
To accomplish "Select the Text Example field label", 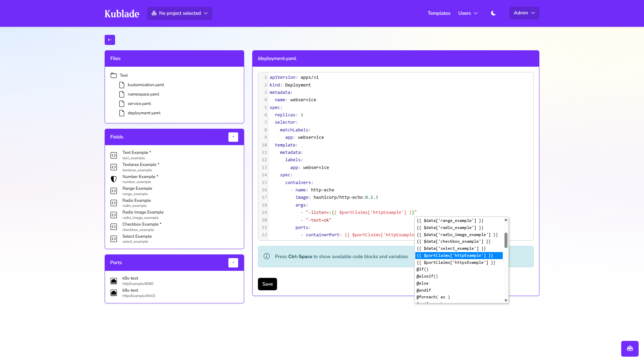I will click(137, 153).
